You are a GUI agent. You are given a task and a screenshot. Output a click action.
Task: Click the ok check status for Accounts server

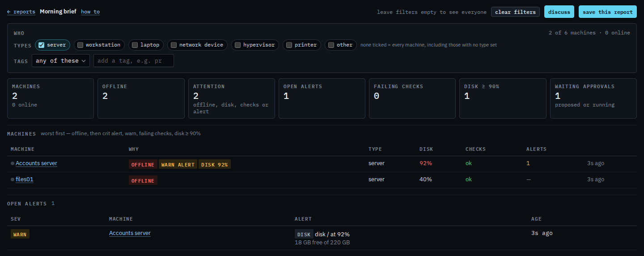click(469, 163)
